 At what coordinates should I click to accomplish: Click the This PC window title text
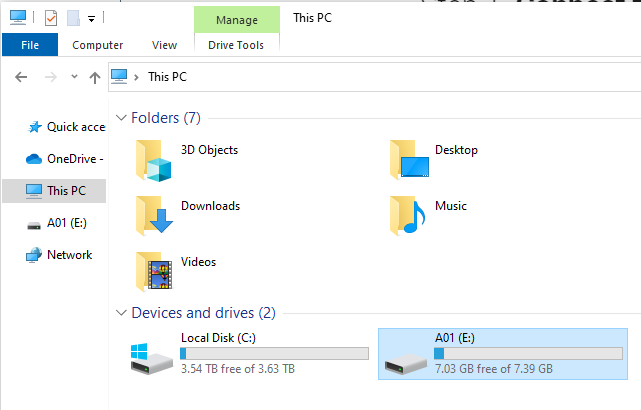pyautogui.click(x=313, y=18)
